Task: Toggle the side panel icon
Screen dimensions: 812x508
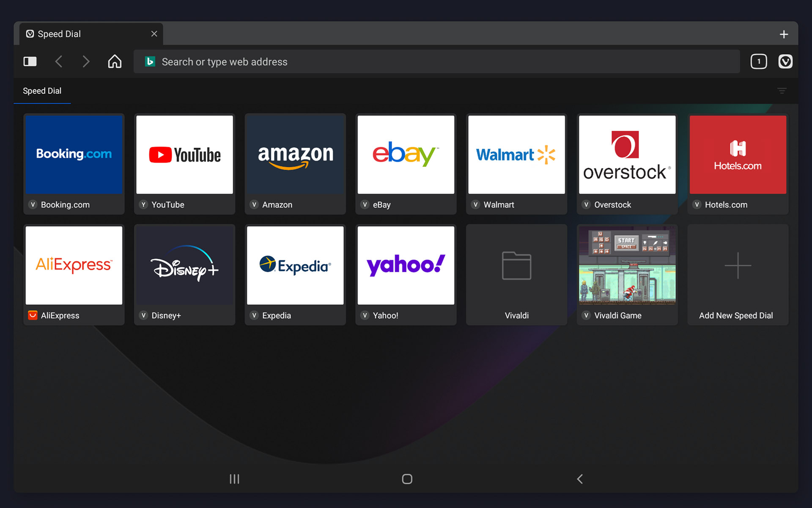Action: coord(30,62)
